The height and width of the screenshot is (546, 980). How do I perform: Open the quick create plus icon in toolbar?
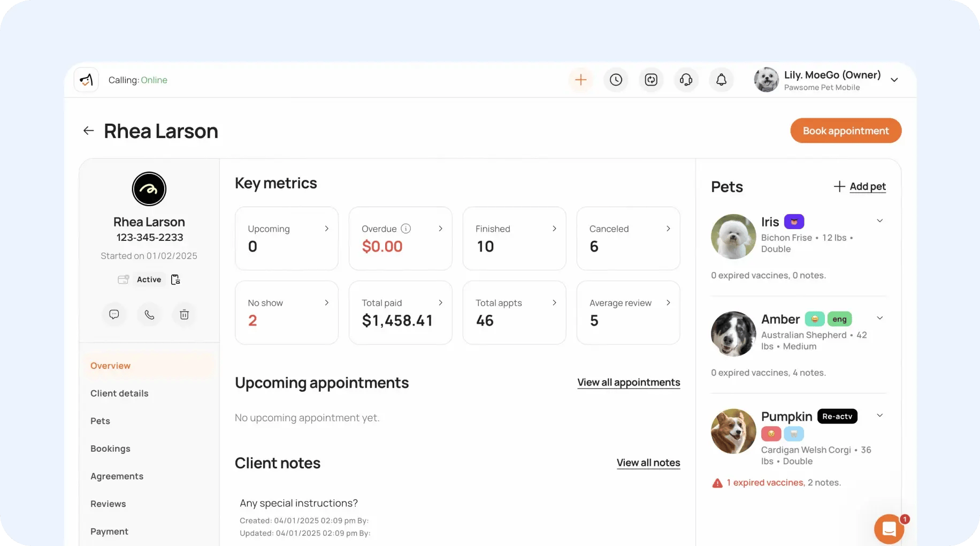click(x=580, y=79)
